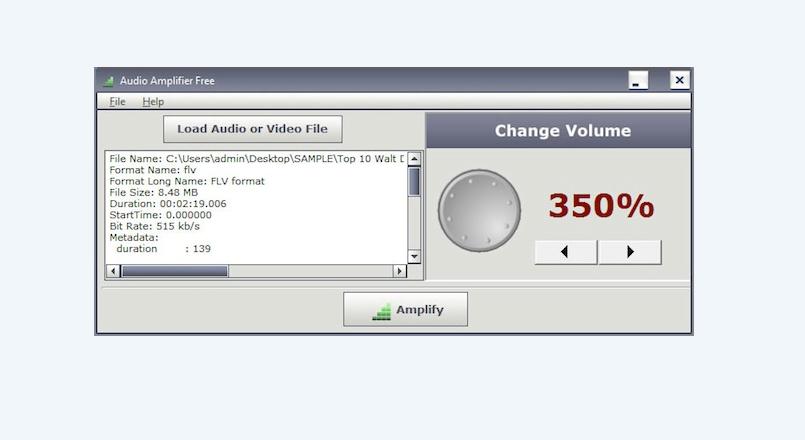Start processing with the Amplify button
Viewport: 805px width, 440px height.
click(x=405, y=310)
